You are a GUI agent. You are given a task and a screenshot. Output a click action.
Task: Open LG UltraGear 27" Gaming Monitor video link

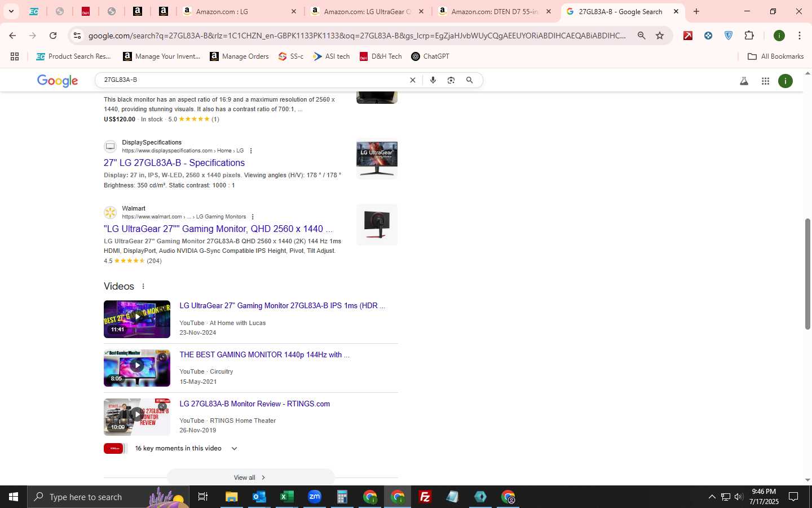[x=282, y=305]
